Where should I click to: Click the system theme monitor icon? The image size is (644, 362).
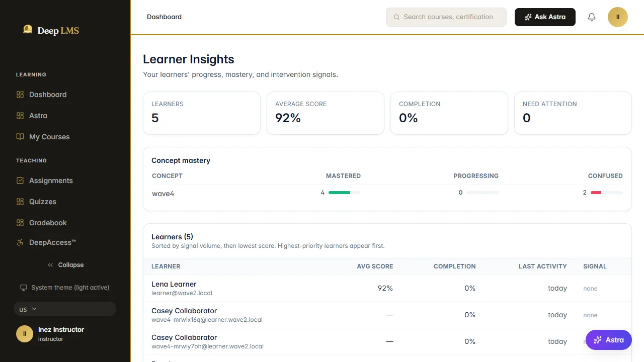click(x=23, y=288)
